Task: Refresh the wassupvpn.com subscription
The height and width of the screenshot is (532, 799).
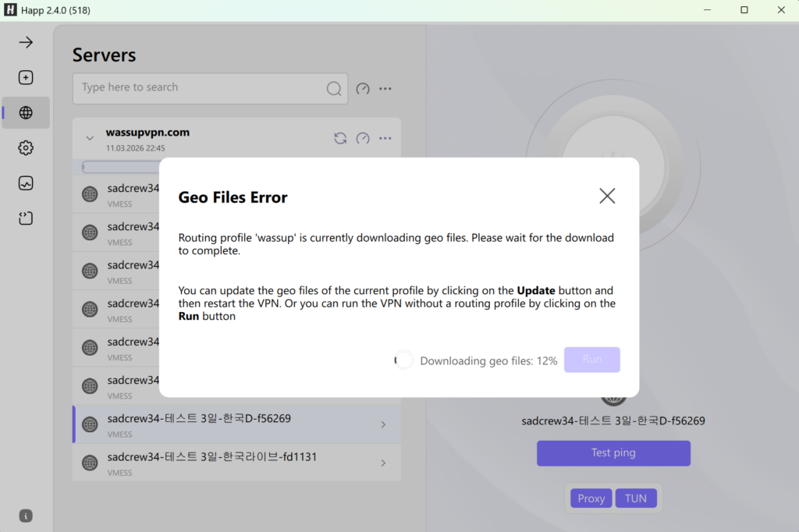Action: click(x=340, y=138)
